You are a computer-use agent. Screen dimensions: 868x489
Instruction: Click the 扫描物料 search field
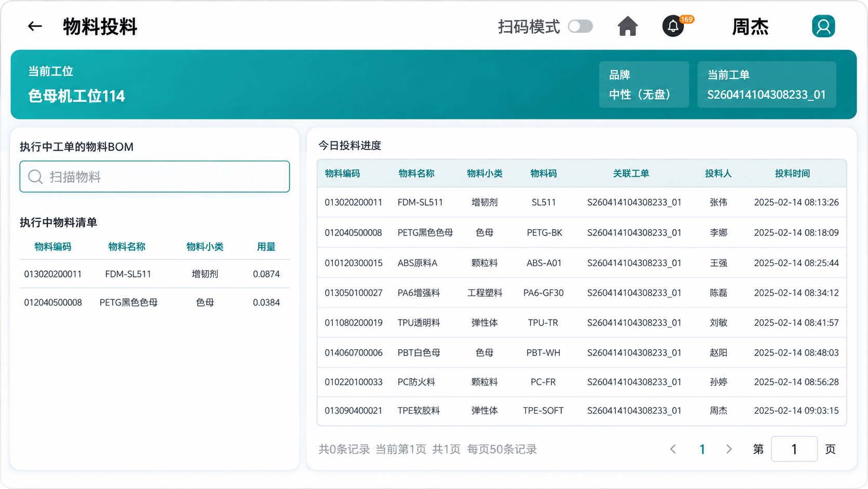tap(155, 177)
